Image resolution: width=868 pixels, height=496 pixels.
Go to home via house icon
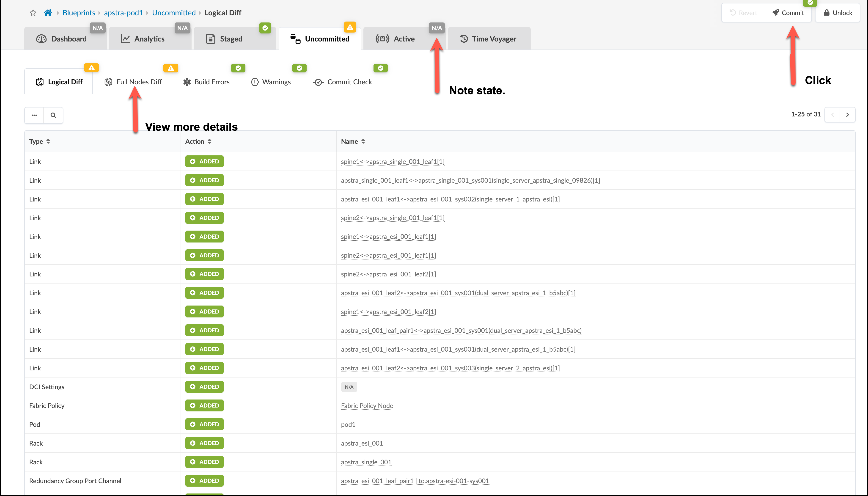point(48,13)
